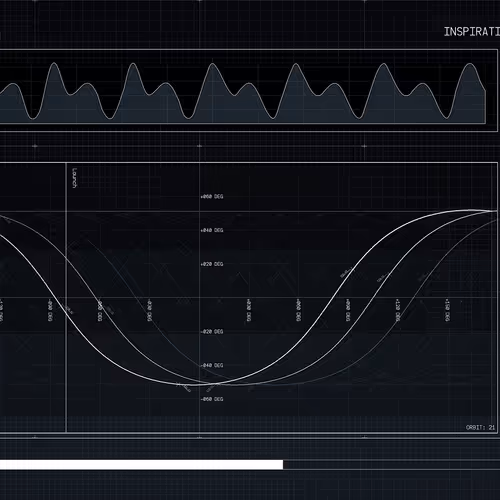This screenshot has height=500, width=500.
Task: Click the white mission progress bar
Action: 141,465
